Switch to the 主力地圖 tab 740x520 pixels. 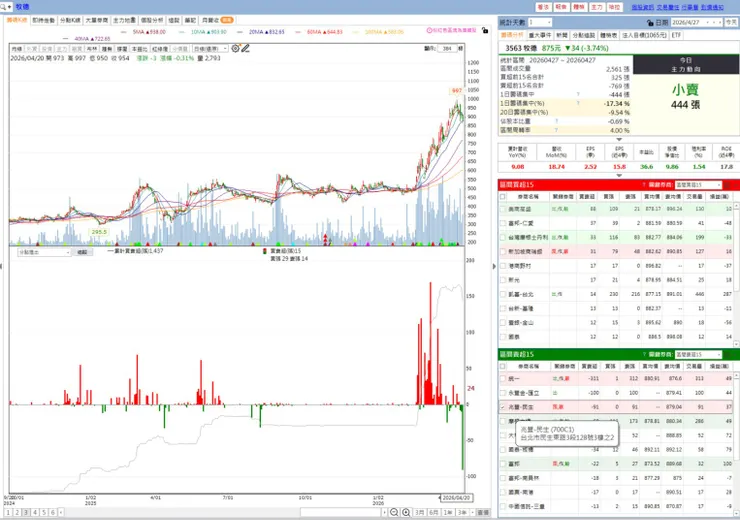(125, 20)
